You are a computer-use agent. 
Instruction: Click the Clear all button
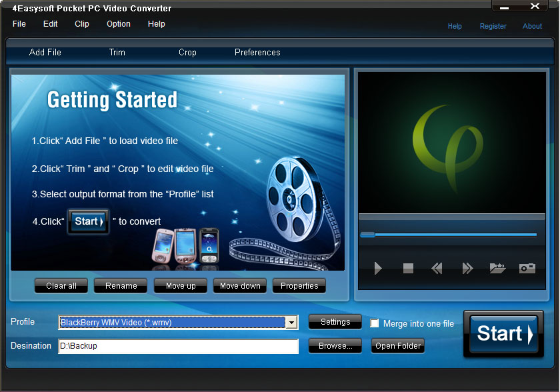pyautogui.click(x=61, y=285)
